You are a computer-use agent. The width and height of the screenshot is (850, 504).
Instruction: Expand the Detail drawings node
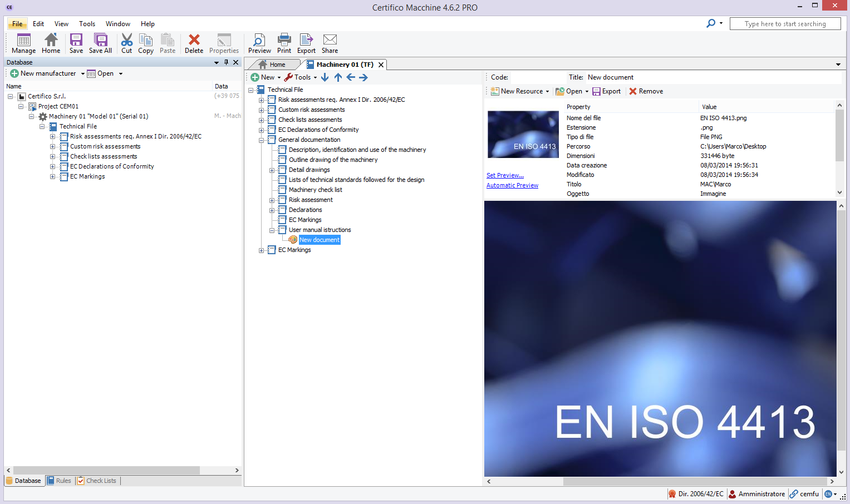click(x=272, y=170)
